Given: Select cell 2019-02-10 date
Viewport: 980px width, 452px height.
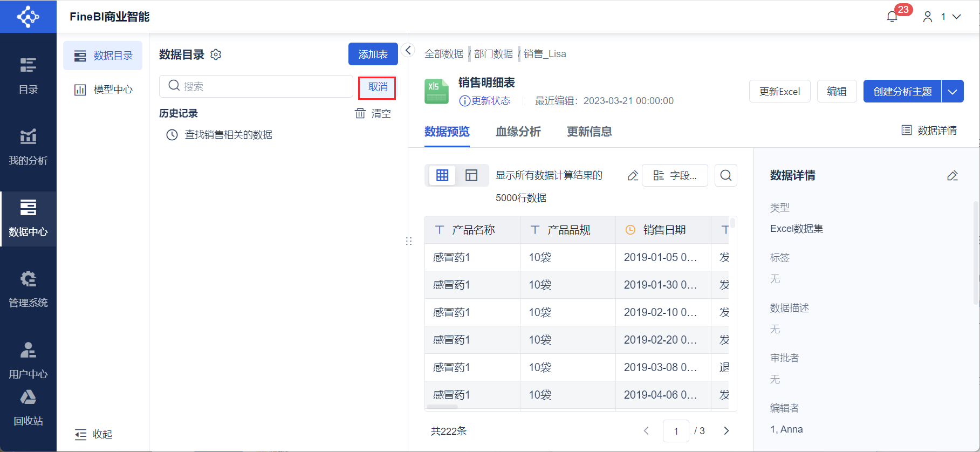Looking at the screenshot, I should coord(663,312).
